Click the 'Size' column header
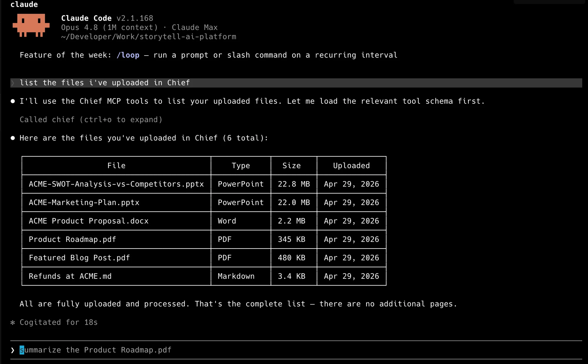Image resolution: width=588 pixels, height=364 pixels. tap(292, 166)
